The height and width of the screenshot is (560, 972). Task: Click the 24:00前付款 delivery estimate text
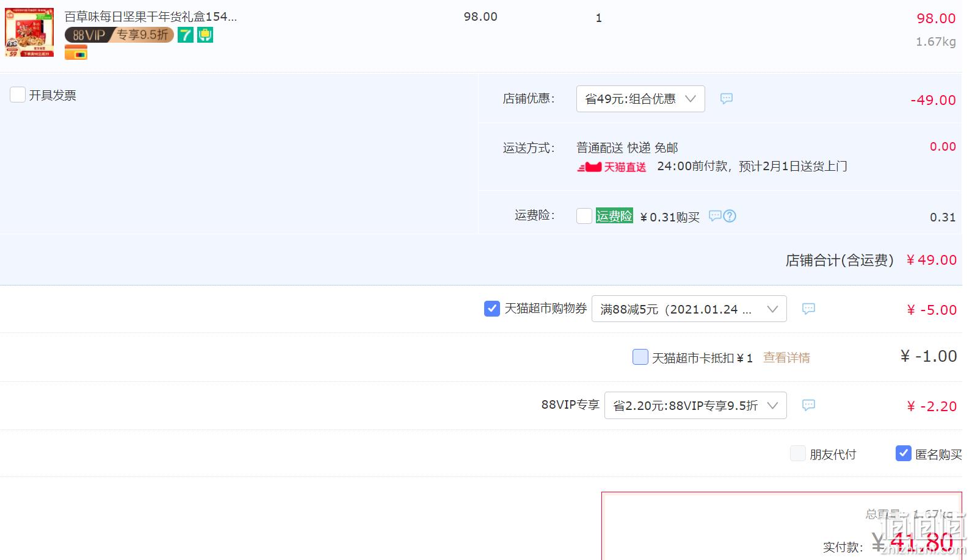pyautogui.click(x=752, y=166)
